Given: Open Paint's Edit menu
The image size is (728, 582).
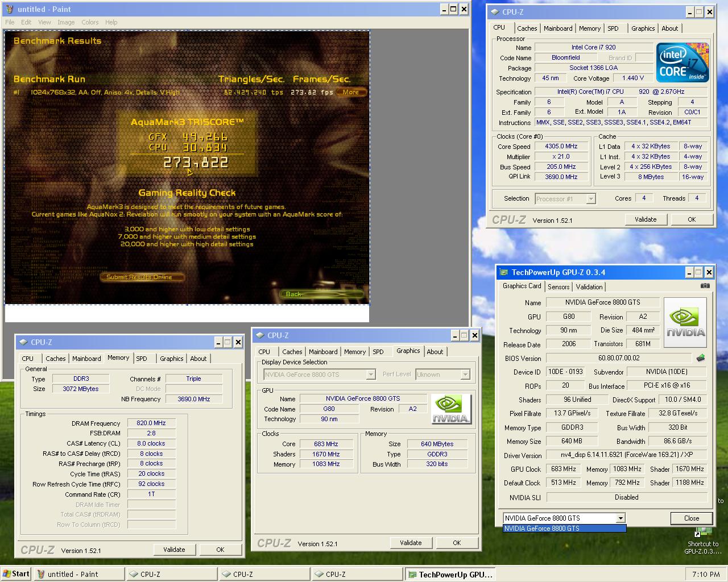Looking at the screenshot, I should pyautogui.click(x=26, y=22).
